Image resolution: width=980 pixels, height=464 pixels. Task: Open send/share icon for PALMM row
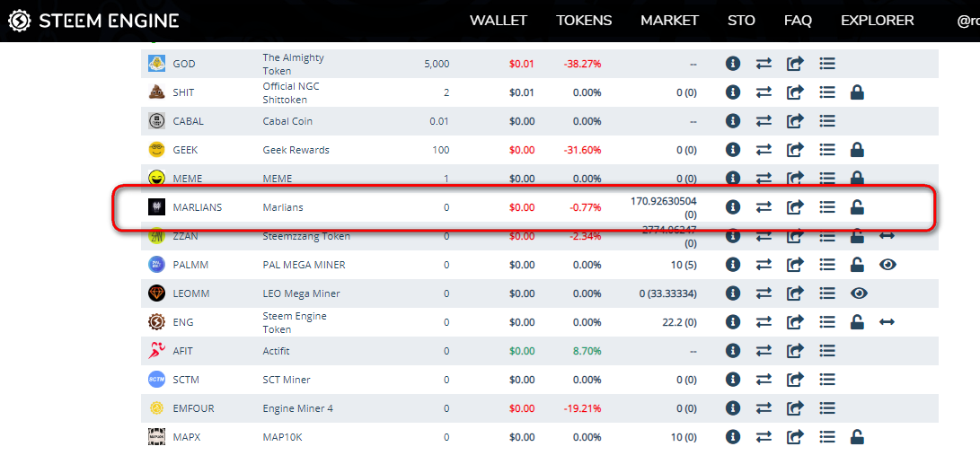click(x=794, y=265)
